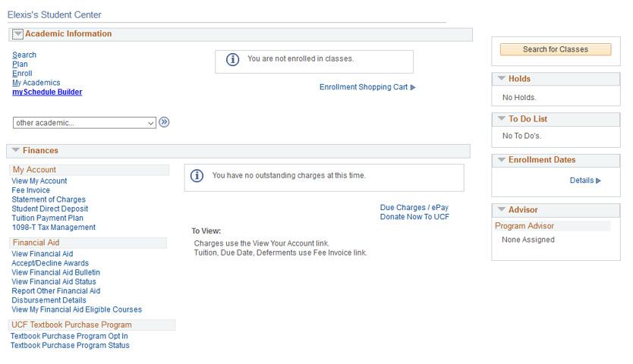Collapse the Academic Information section
Screen dimensions: 633x364
coord(17,34)
